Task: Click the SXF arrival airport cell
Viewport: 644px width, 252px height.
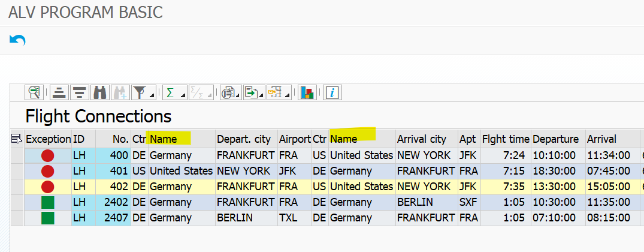Action: [470, 202]
